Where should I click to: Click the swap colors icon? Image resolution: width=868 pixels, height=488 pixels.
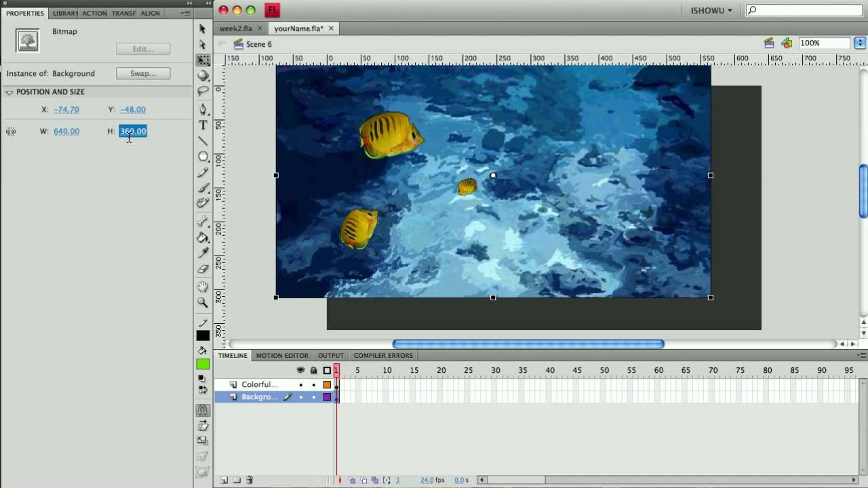[202, 390]
